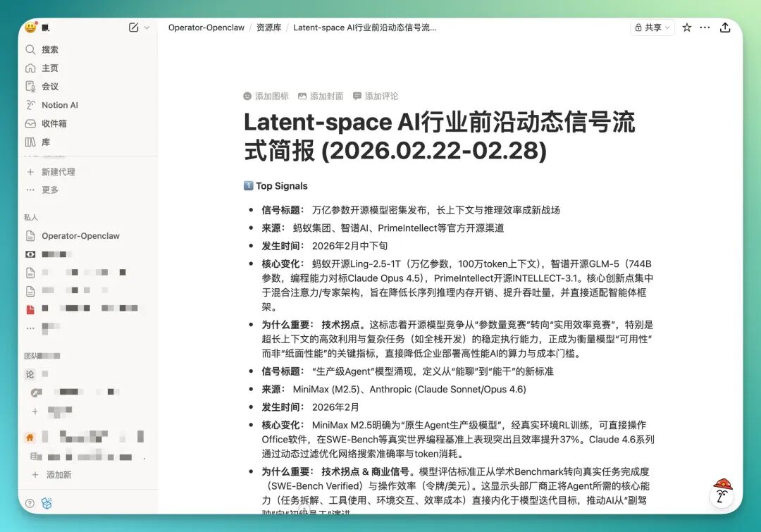This screenshot has width=761, height=532.
Task: Click the library books icon
Action: click(x=30, y=142)
